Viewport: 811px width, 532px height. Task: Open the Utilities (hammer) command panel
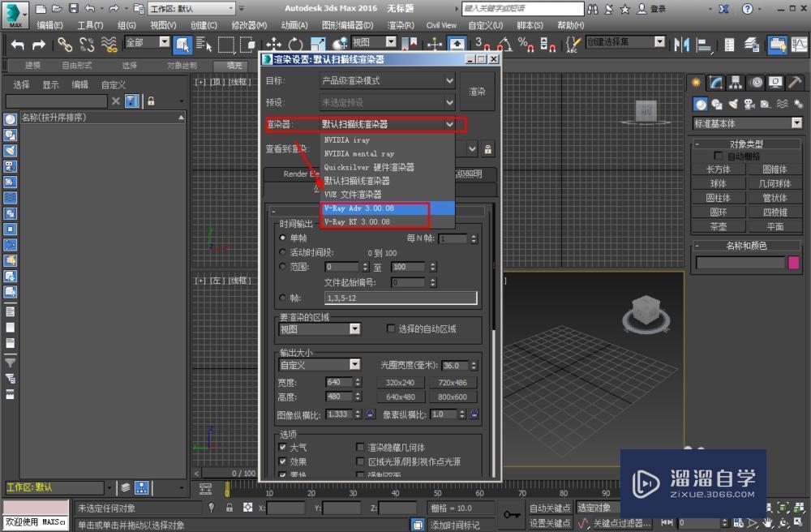point(793,82)
